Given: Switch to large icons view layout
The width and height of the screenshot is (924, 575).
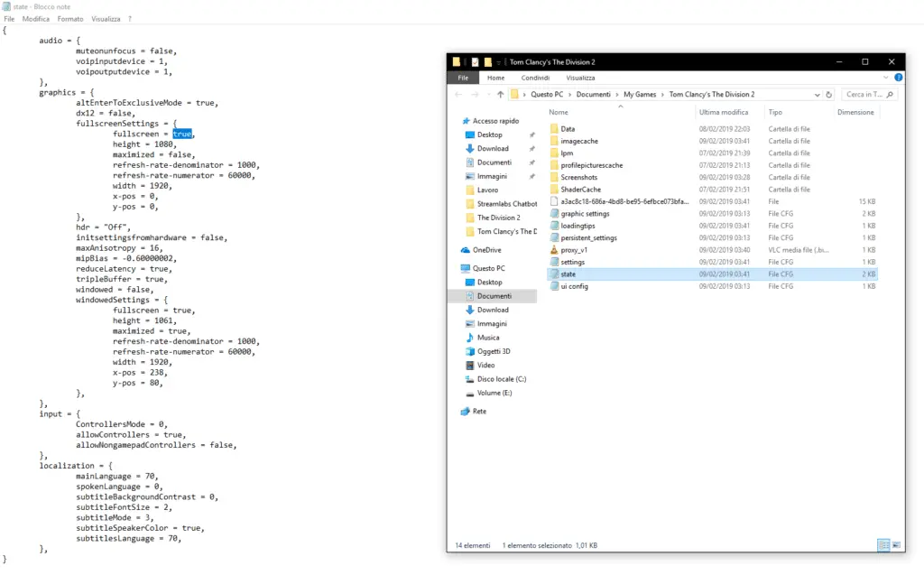Looking at the screenshot, I should [x=896, y=545].
